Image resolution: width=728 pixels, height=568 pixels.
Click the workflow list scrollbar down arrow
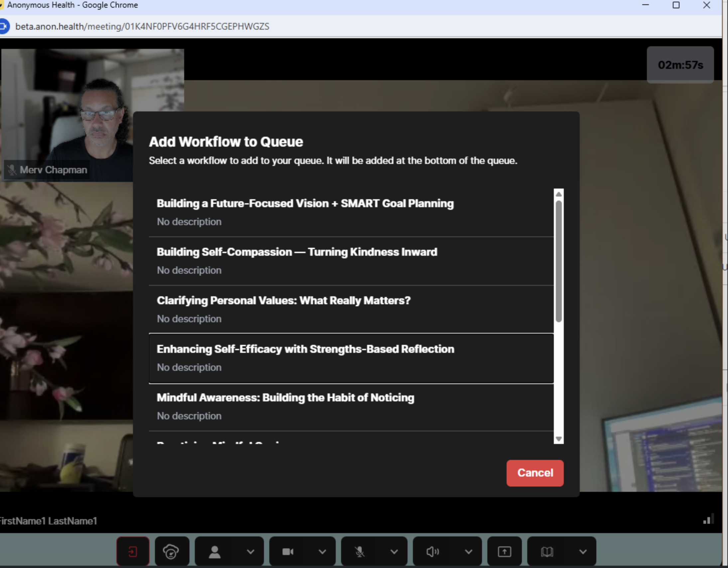coord(559,439)
